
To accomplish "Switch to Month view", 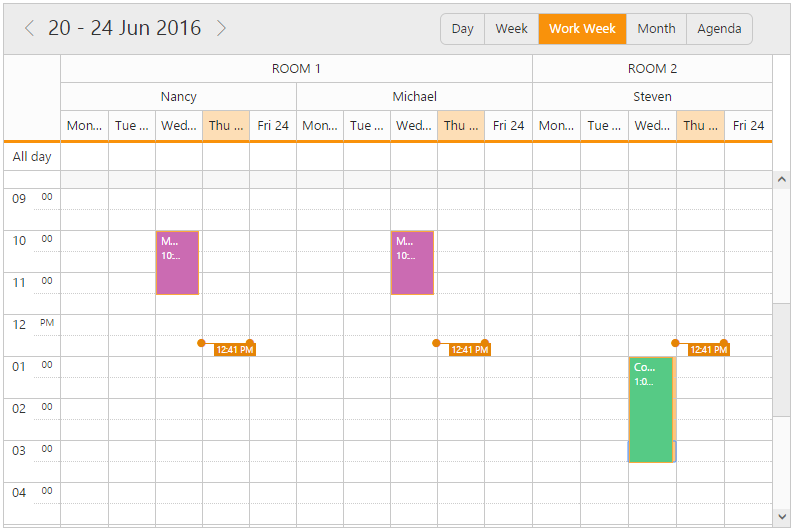I will [x=656, y=29].
